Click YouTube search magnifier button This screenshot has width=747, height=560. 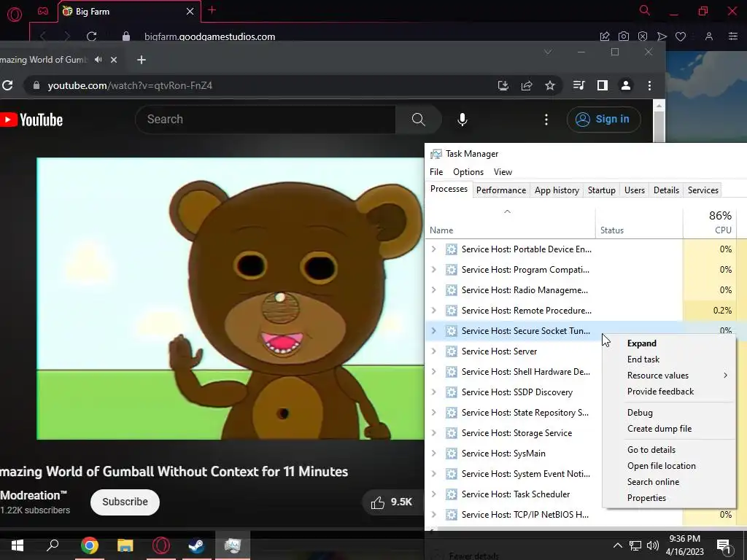point(418,119)
